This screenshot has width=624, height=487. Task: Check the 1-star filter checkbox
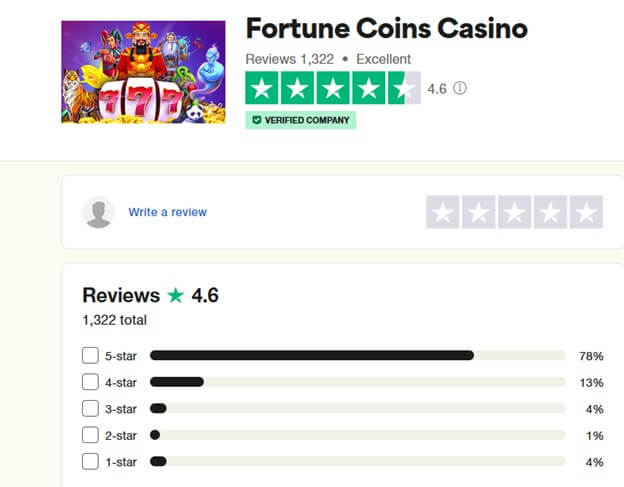[x=90, y=462]
